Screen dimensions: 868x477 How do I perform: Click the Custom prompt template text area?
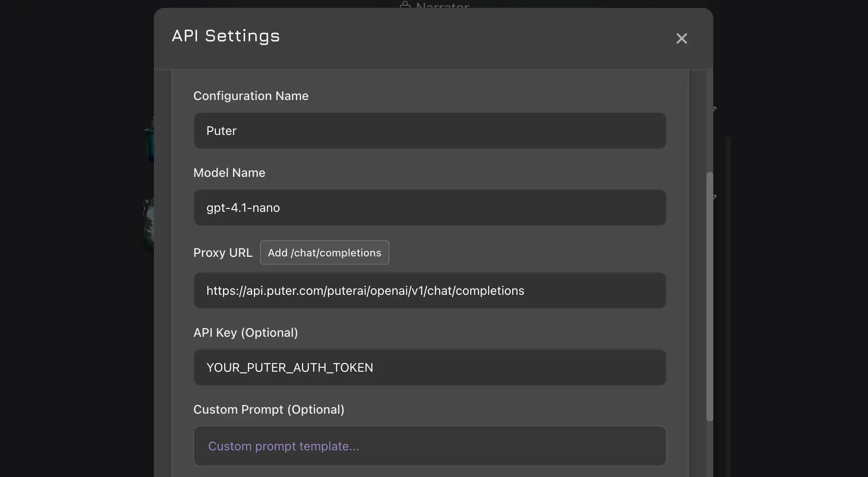(x=430, y=446)
